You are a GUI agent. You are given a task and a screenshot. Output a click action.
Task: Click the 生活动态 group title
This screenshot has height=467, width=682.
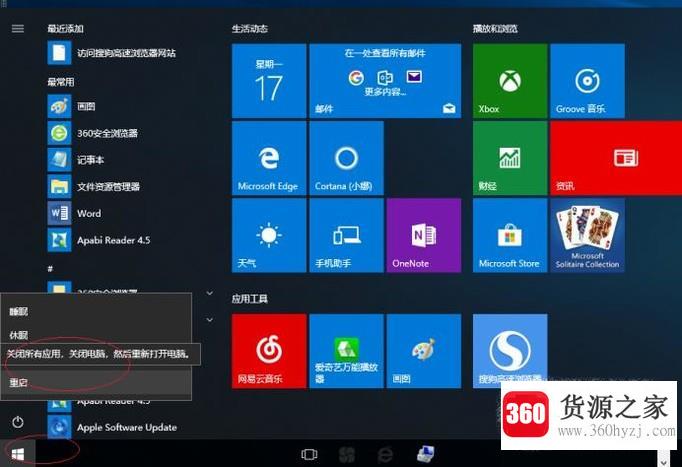pos(250,29)
